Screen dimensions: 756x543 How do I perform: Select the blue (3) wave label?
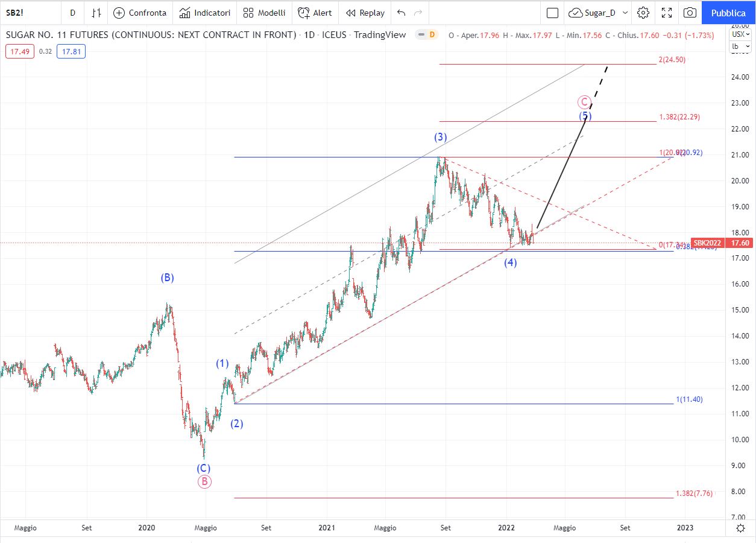coord(441,137)
